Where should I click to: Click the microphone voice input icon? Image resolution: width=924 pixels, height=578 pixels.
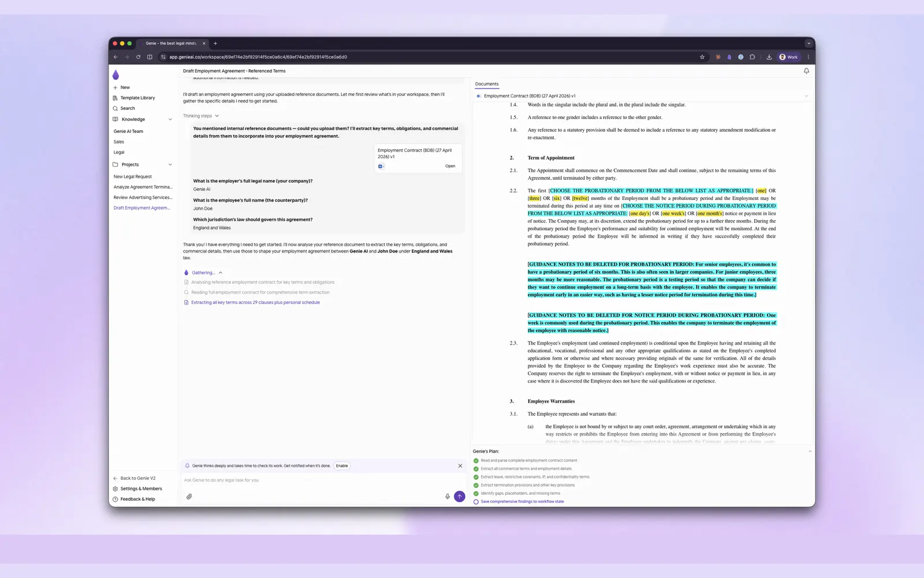click(447, 497)
